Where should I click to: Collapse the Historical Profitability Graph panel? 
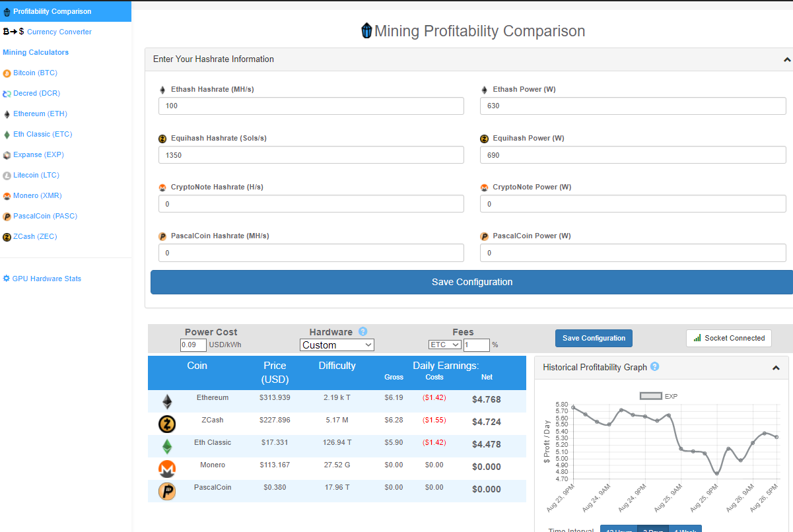pos(776,368)
